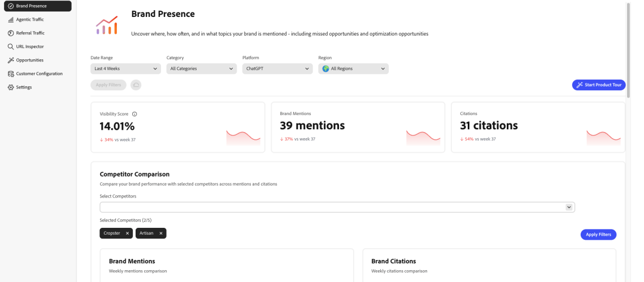This screenshot has width=644, height=282.
Task: Click the Settings gear icon in sidebar
Action: (x=11, y=87)
